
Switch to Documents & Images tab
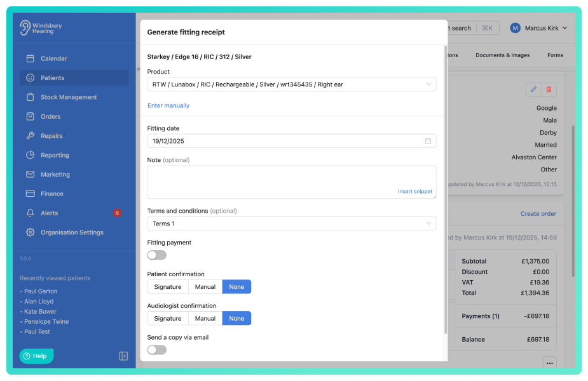502,55
